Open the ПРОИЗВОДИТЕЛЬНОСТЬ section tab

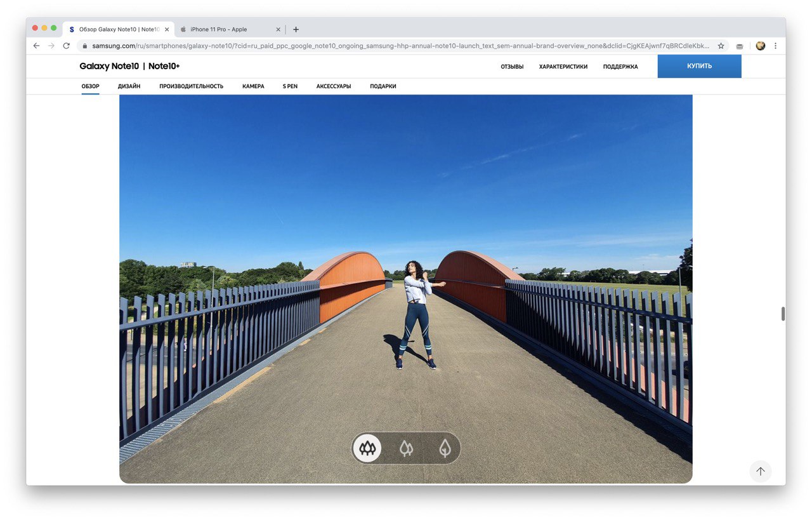click(191, 86)
